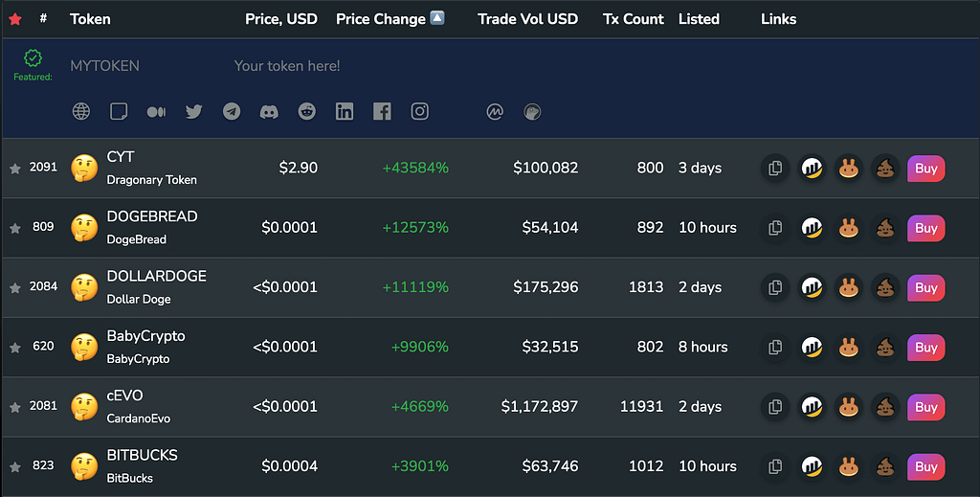The width and height of the screenshot is (980, 497).
Task: Open the featured token CoinMarketCap icon
Action: pyautogui.click(x=495, y=111)
